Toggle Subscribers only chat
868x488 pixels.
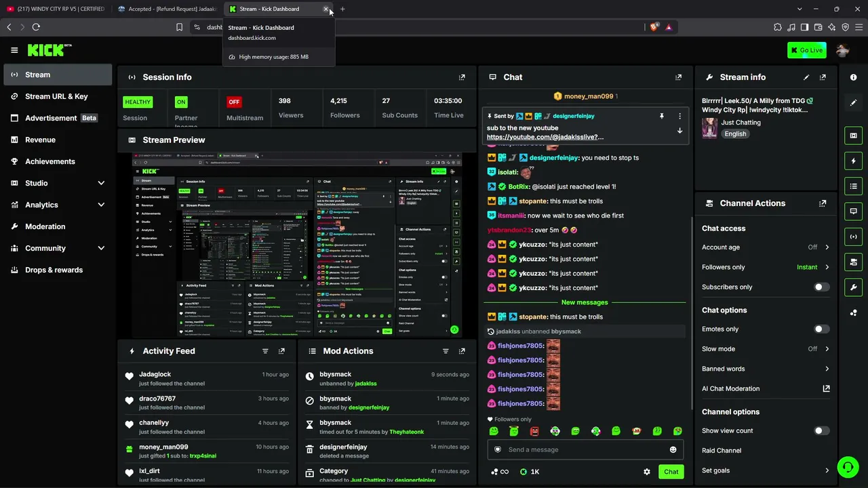click(x=821, y=287)
